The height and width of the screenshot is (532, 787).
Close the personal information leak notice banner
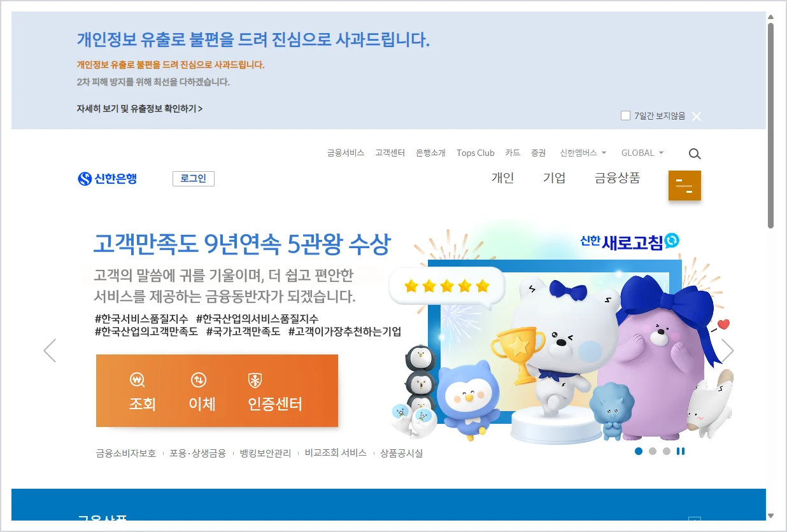click(697, 116)
